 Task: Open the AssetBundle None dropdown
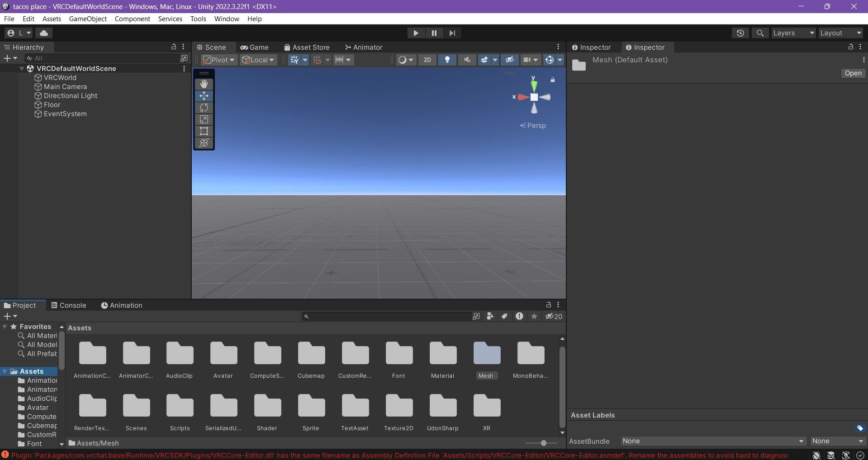[713, 441]
